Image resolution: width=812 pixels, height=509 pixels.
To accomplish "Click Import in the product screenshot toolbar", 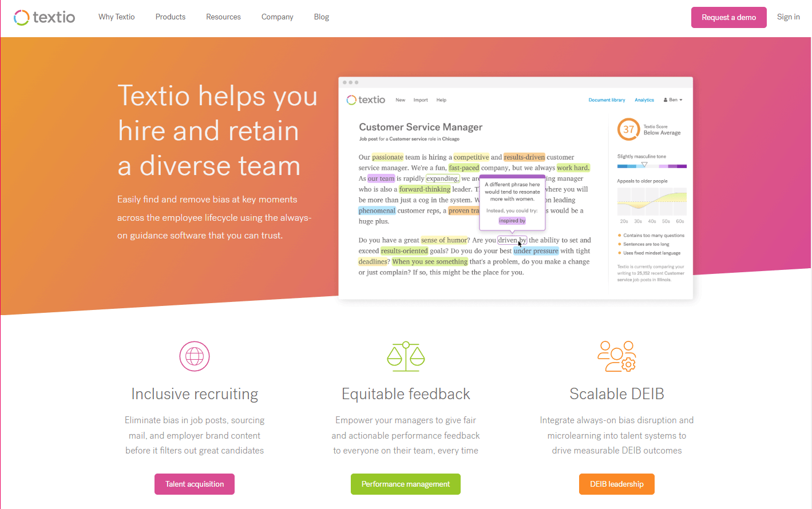I will [421, 100].
